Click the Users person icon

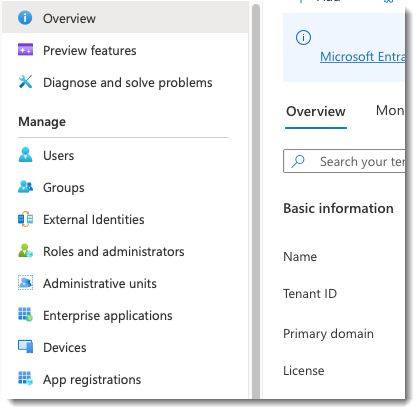tap(25, 155)
